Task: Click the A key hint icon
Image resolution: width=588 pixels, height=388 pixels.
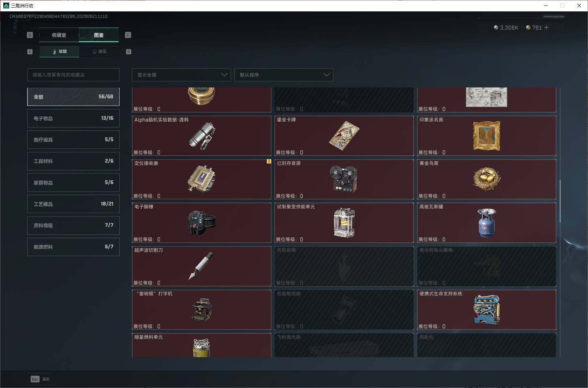Action: click(x=30, y=52)
